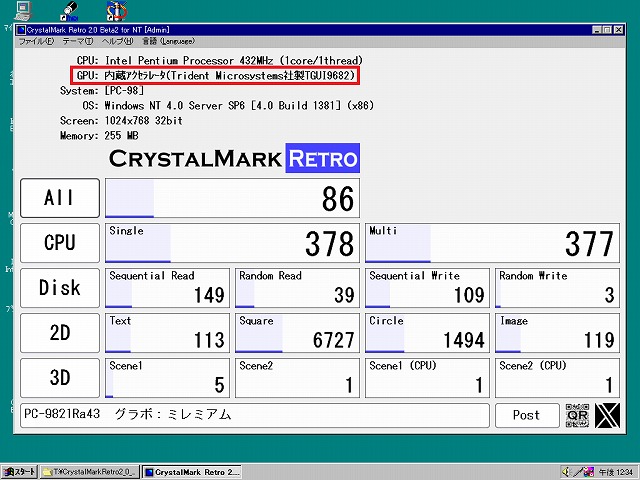Click the Scene2 (CPU) score box
This screenshot has width=640, height=480.
557,378
